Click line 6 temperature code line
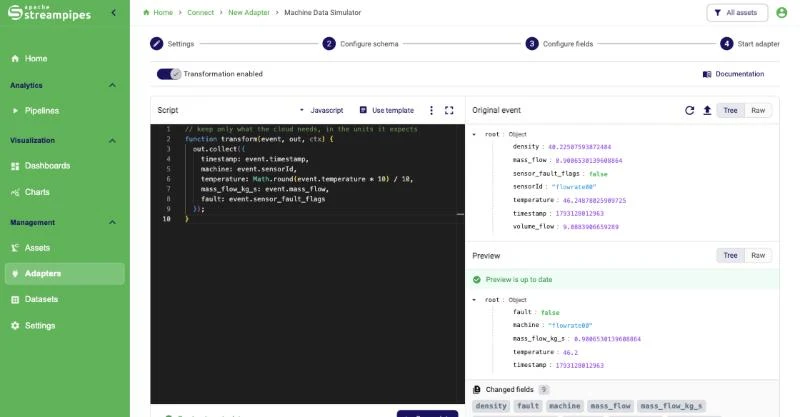800x417 pixels. pos(307,179)
